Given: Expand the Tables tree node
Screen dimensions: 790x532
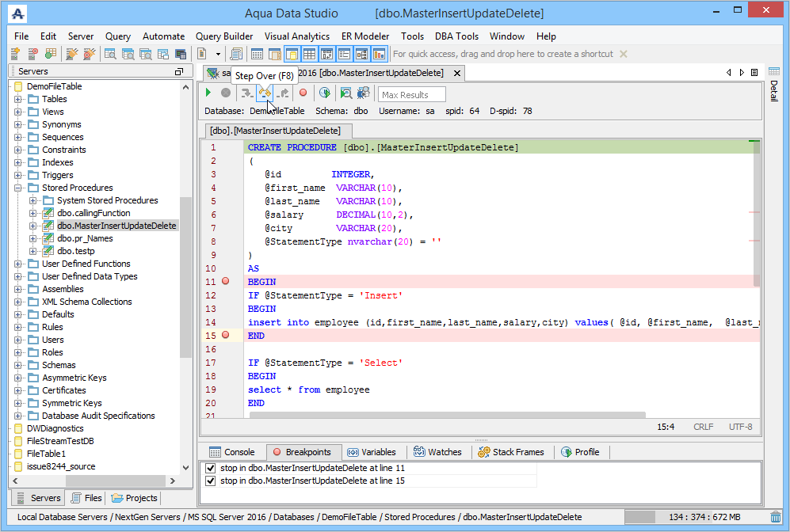Looking at the screenshot, I should (x=18, y=99).
